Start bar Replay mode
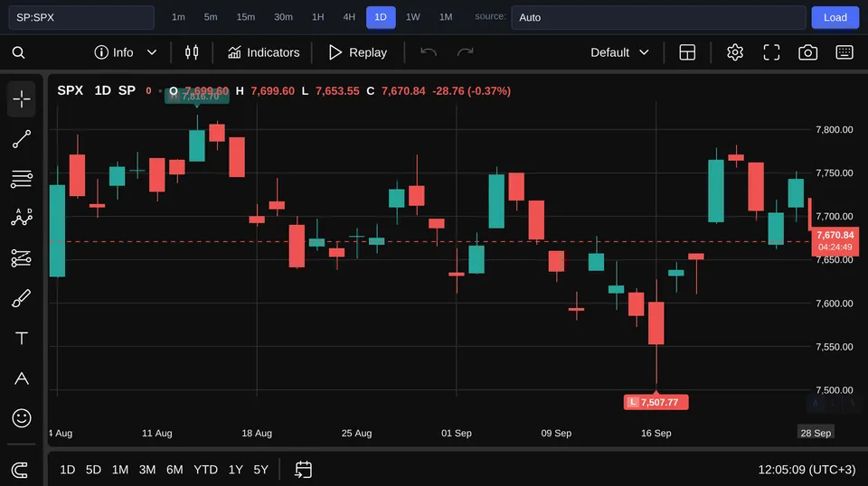This screenshot has width=868, height=486. 358,52
